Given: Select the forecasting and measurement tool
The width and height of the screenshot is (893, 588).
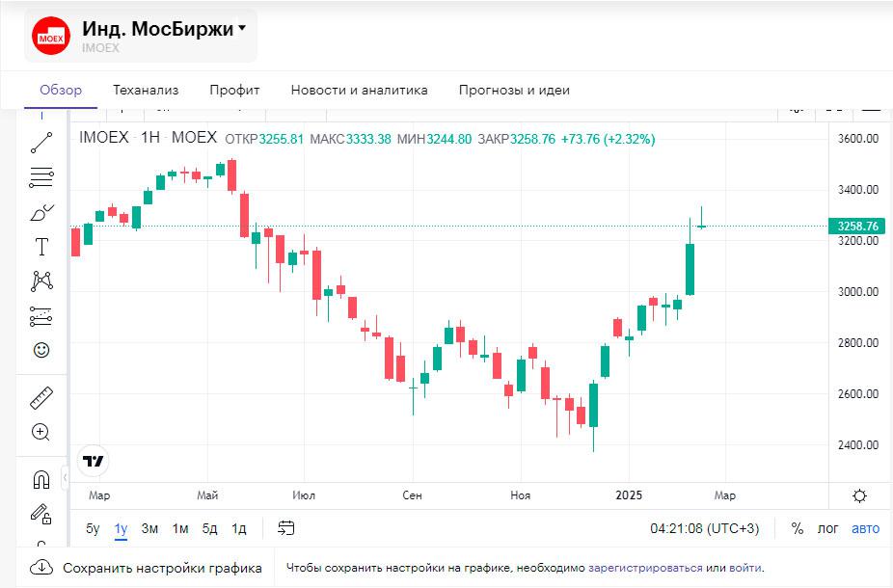Looking at the screenshot, I should (x=41, y=315).
